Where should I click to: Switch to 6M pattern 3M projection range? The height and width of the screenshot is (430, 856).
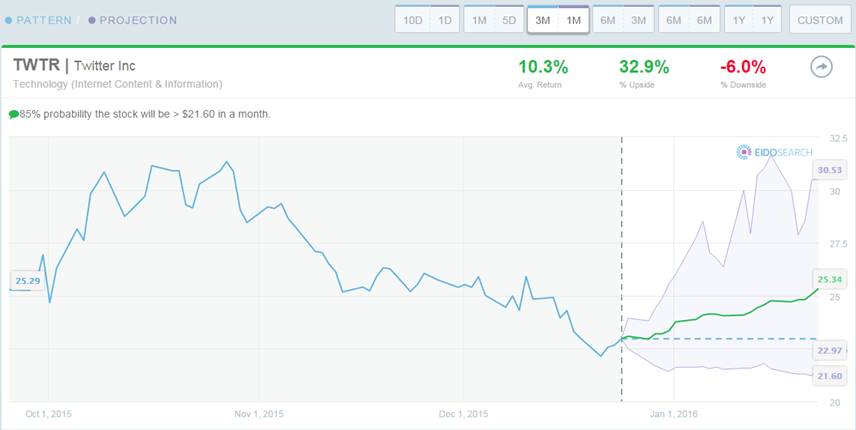click(x=623, y=20)
